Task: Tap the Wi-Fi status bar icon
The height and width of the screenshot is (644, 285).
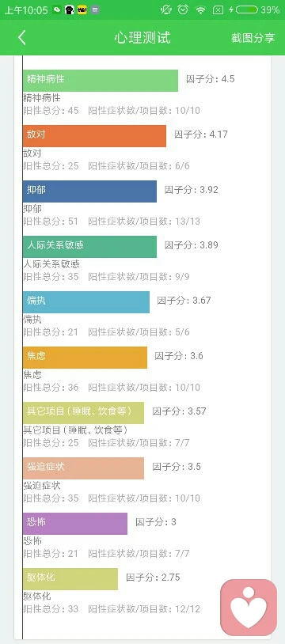Action: [200, 10]
